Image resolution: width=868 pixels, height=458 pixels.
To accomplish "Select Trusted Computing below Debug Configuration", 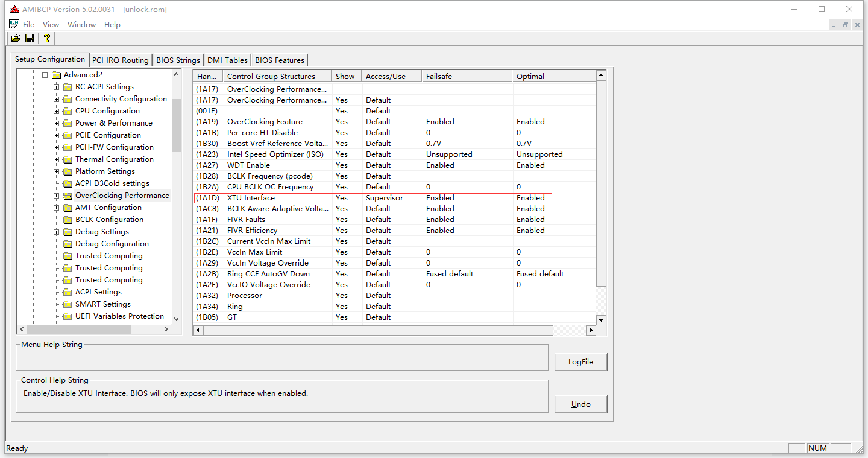I will pyautogui.click(x=108, y=256).
